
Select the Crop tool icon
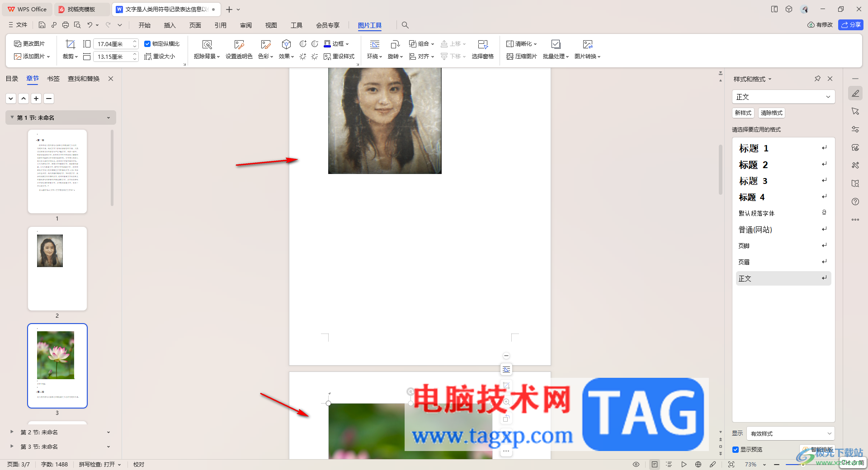(70, 44)
